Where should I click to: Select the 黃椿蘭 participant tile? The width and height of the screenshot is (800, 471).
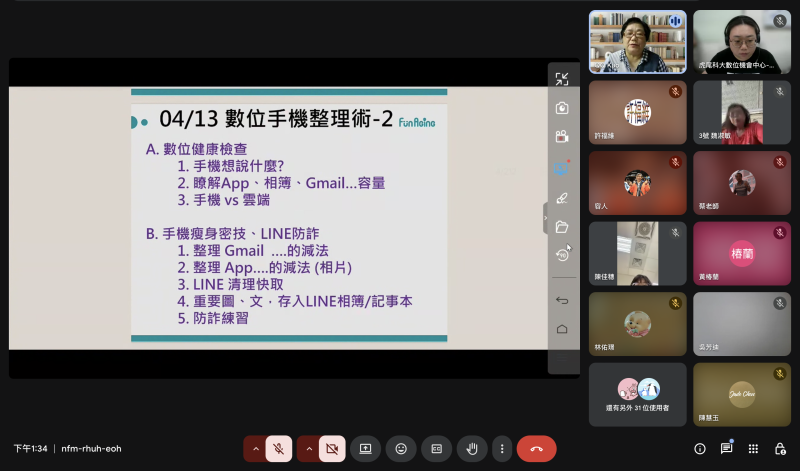pos(742,253)
